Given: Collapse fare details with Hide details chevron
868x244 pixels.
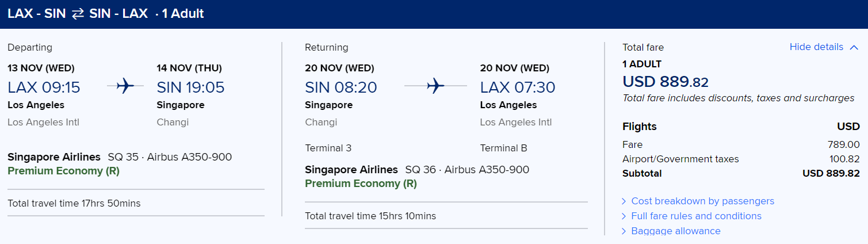Looking at the screenshot, I should (x=854, y=47).
